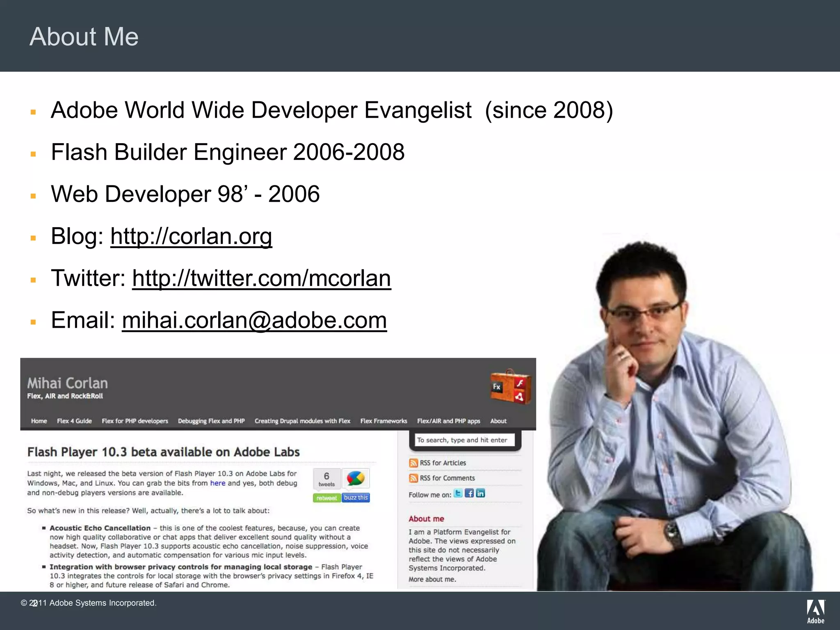Click the 6 tweets counter box
This screenshot has width=840, height=630.
tap(326, 479)
